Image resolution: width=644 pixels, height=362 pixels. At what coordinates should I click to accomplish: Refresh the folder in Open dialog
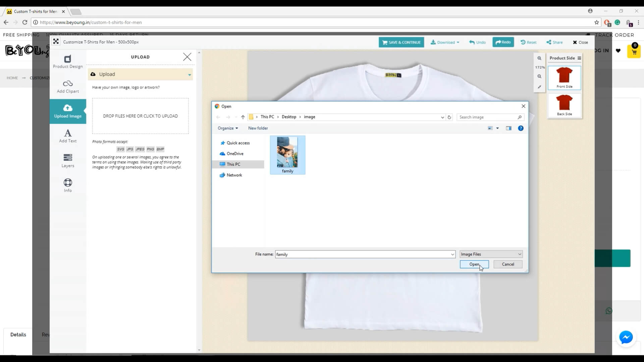tap(449, 117)
